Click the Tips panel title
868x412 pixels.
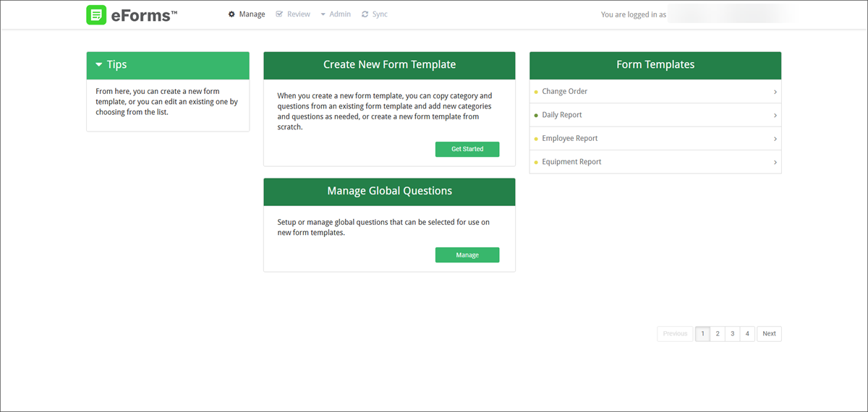(116, 65)
